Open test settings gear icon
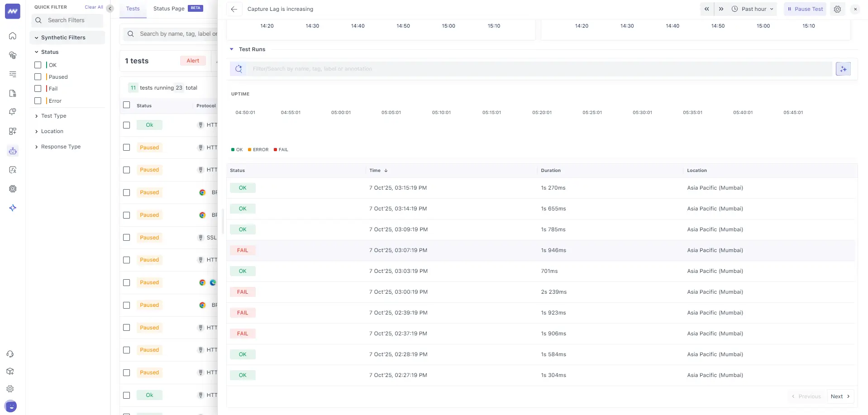 tap(837, 9)
